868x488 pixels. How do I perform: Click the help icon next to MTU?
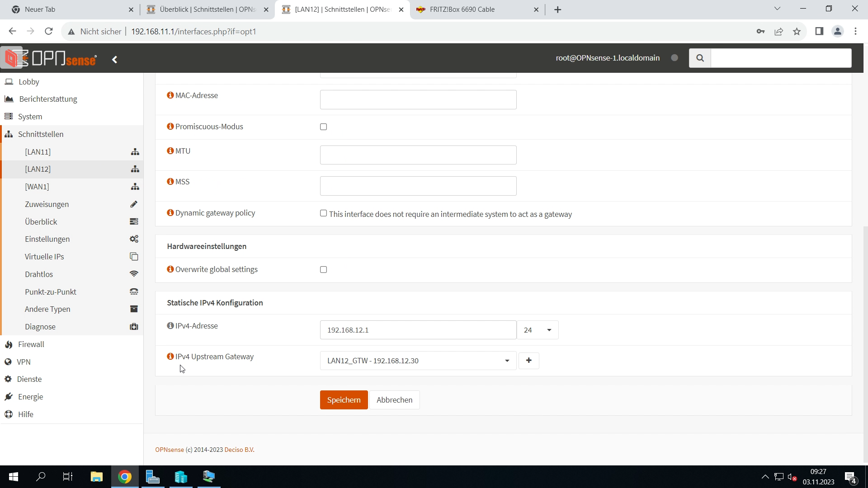[170, 151]
